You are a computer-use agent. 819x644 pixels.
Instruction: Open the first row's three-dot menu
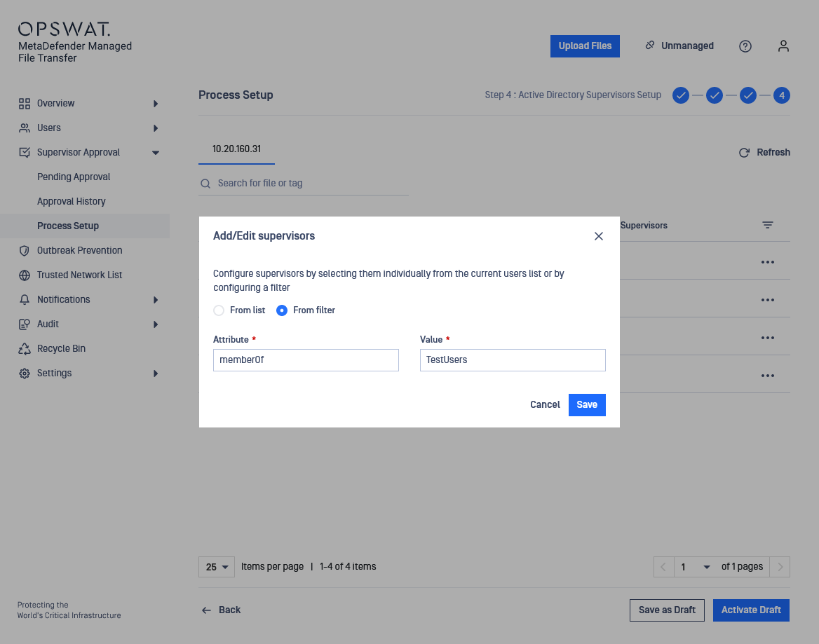[768, 262]
